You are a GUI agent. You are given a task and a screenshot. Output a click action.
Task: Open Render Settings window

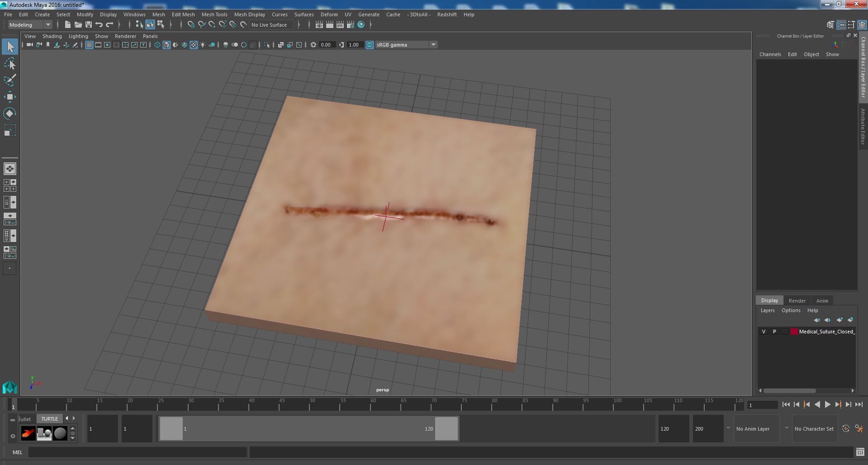point(351,25)
